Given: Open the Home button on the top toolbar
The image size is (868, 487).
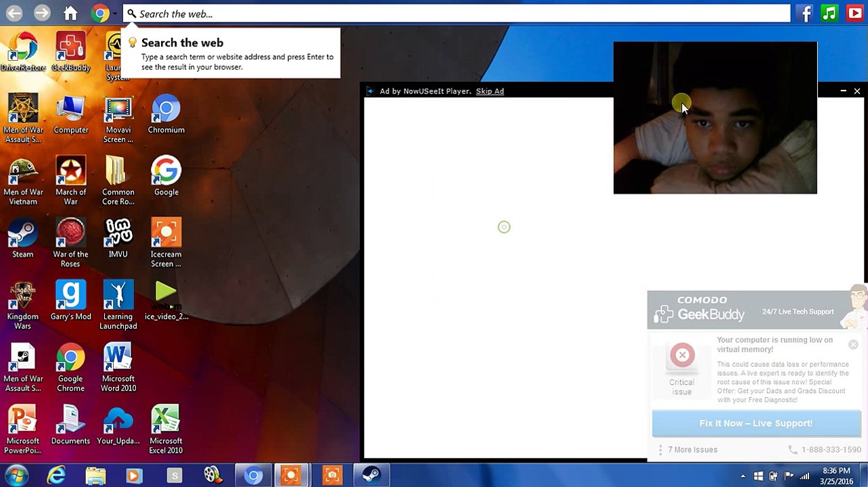Looking at the screenshot, I should 70,13.
